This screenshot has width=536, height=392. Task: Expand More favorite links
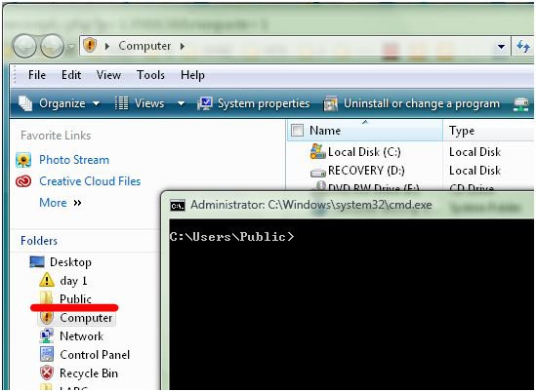click(x=61, y=203)
